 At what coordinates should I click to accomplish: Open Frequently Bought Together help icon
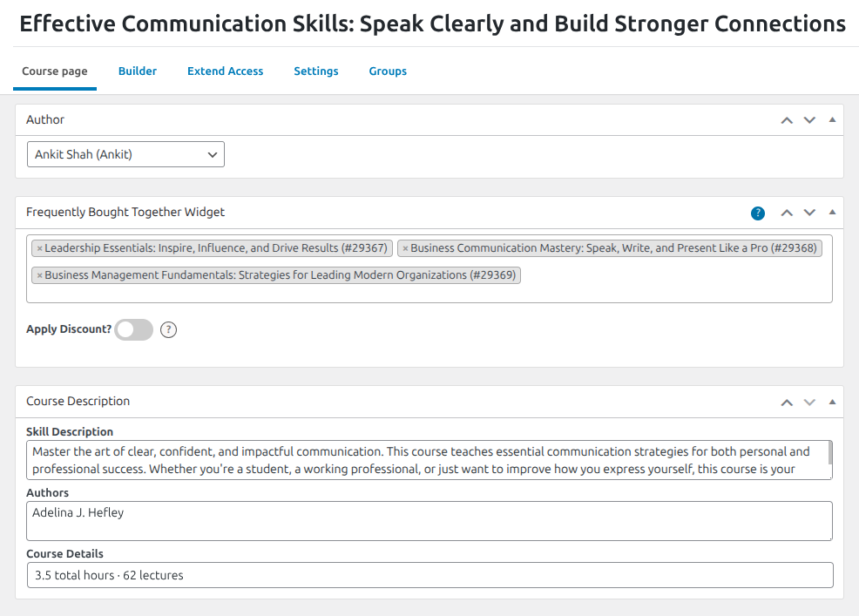758,213
